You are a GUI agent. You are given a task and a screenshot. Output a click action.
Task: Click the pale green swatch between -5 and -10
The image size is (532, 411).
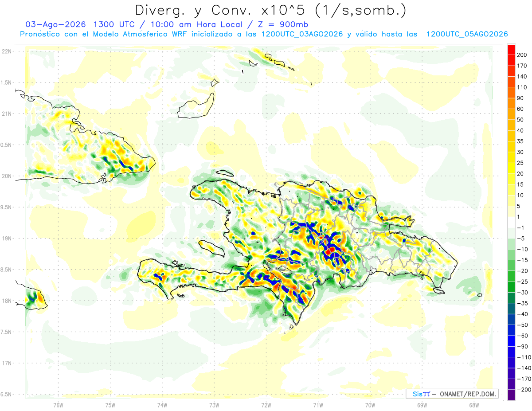click(511, 244)
